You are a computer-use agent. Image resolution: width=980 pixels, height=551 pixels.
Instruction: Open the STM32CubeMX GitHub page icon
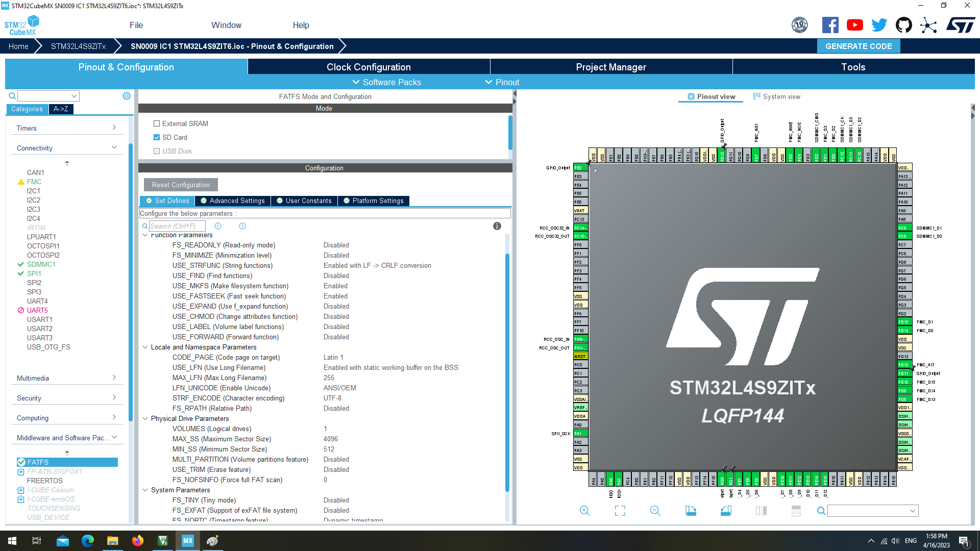click(x=904, y=24)
